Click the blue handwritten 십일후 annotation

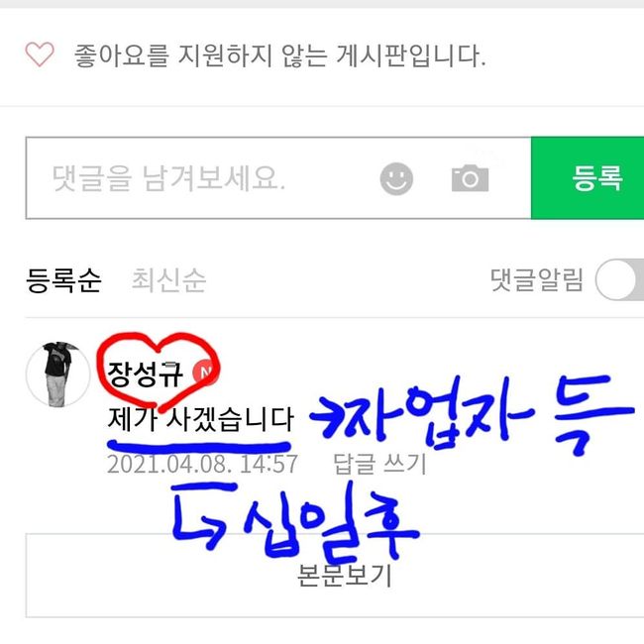(295, 519)
